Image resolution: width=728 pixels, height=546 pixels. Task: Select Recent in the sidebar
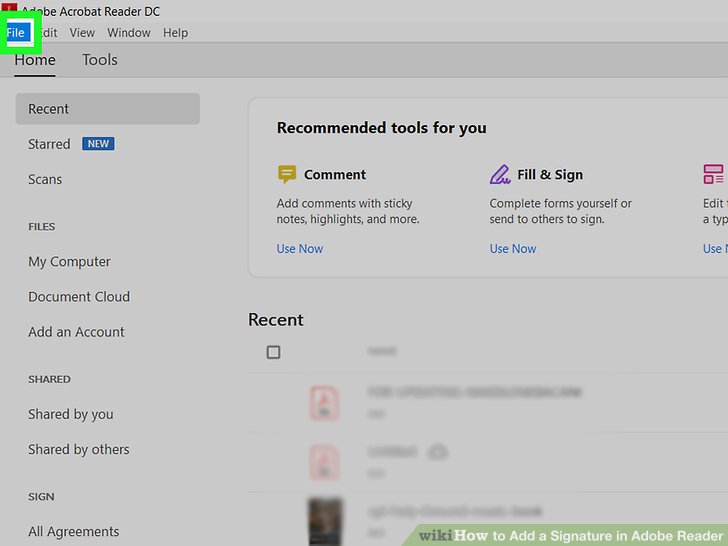pos(108,109)
